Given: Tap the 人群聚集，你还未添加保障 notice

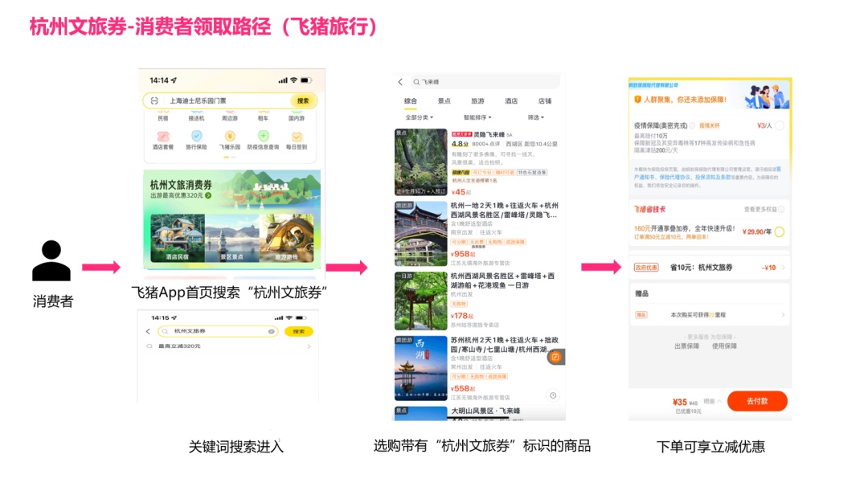Looking at the screenshot, I should tap(685, 100).
